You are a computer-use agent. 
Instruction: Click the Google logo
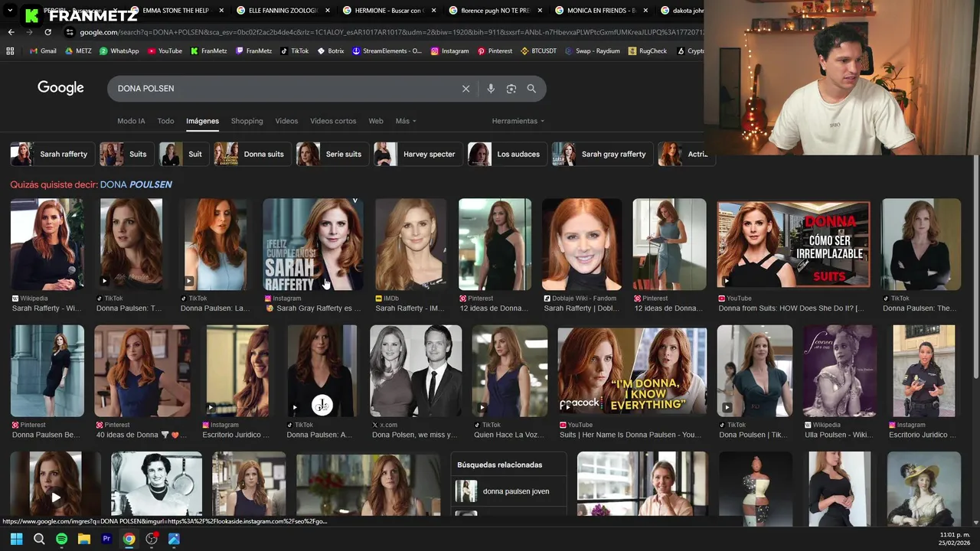coord(60,88)
